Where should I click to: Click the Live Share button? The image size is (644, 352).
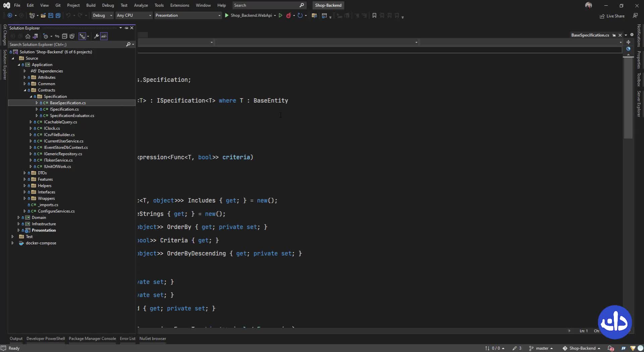(612, 16)
